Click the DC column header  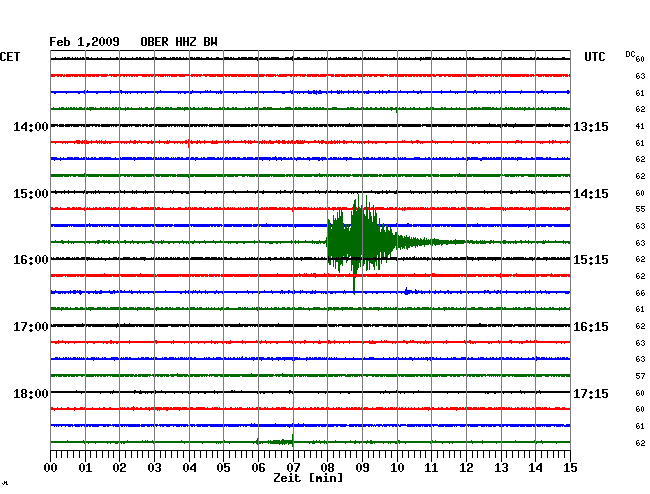(630, 54)
